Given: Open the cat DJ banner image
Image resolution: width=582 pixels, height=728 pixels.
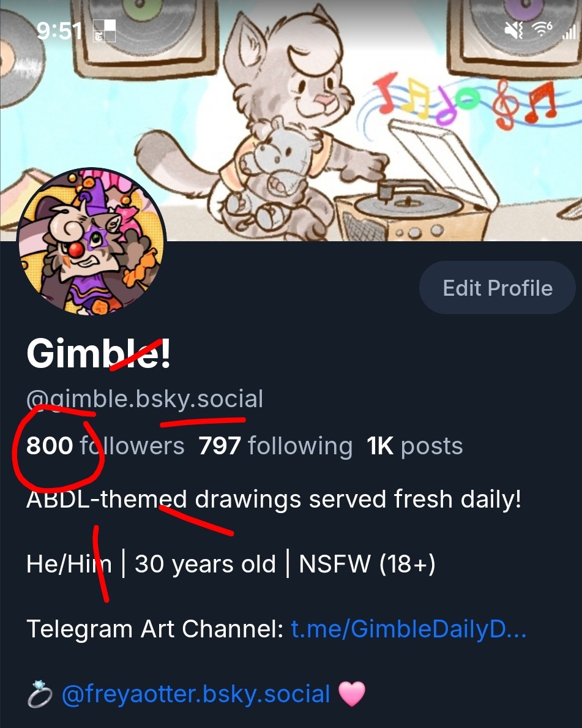Looking at the screenshot, I should tap(291, 121).
